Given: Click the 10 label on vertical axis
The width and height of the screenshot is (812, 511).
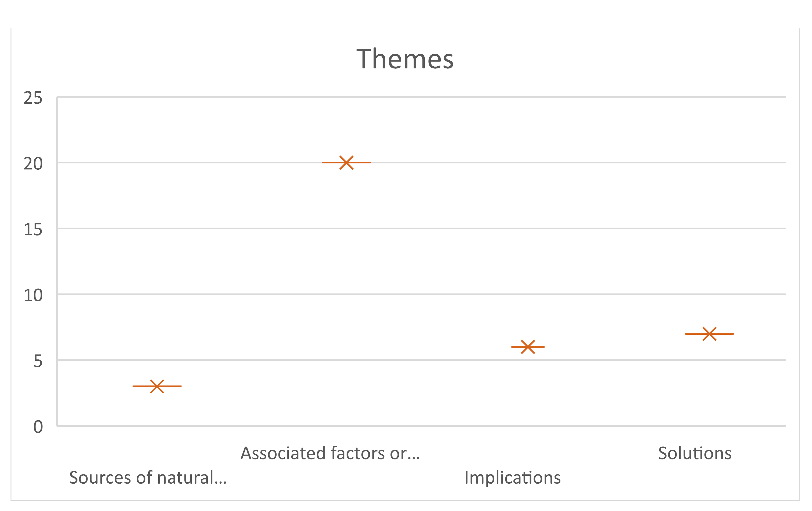Looking at the screenshot, I should coord(33,295).
